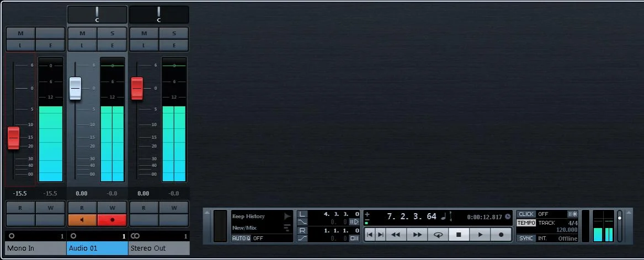Click the -15.5 fader level value of Mono In
The image size is (644, 260).
click(20, 193)
